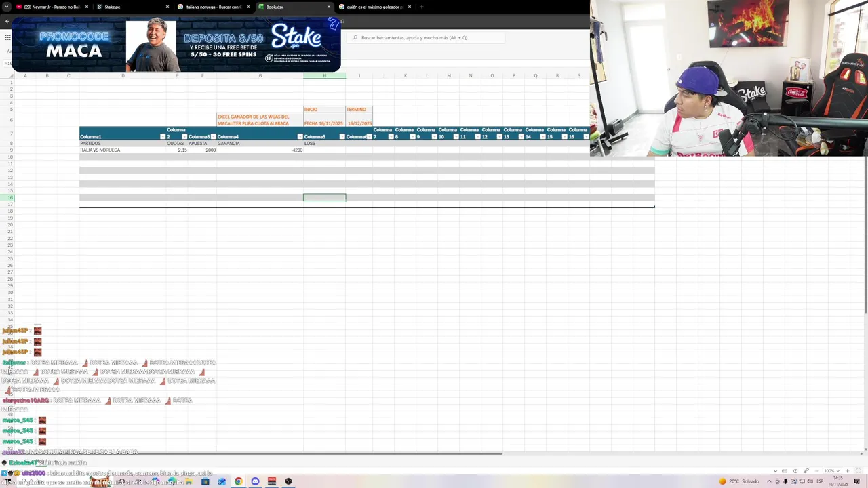Open the Columna7 filter dropdown
The height and width of the screenshot is (488, 868).
[x=391, y=137]
